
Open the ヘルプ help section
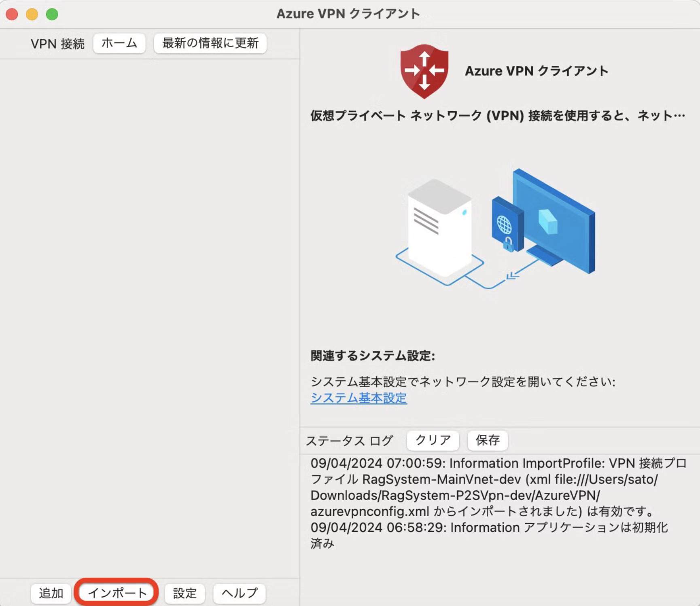pos(239,593)
